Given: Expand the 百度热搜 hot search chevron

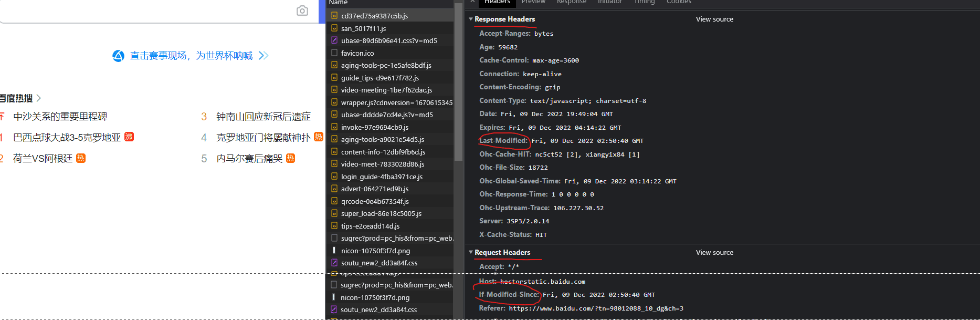Looking at the screenshot, I should tap(39, 98).
